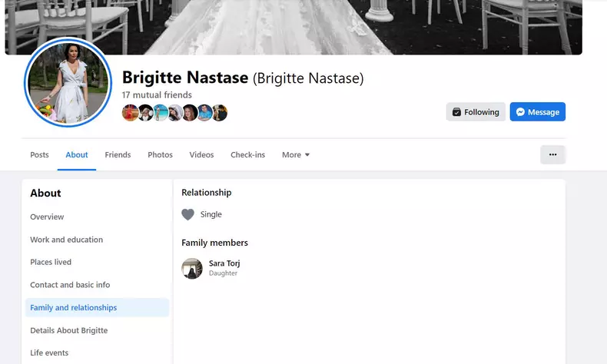This screenshot has width=607, height=364.
Task: Expand the More dropdown tab
Action: (x=296, y=155)
